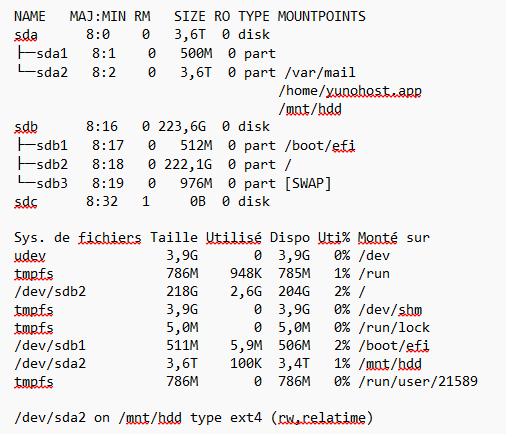Click the '223,6G' size of sdb

click(x=182, y=127)
